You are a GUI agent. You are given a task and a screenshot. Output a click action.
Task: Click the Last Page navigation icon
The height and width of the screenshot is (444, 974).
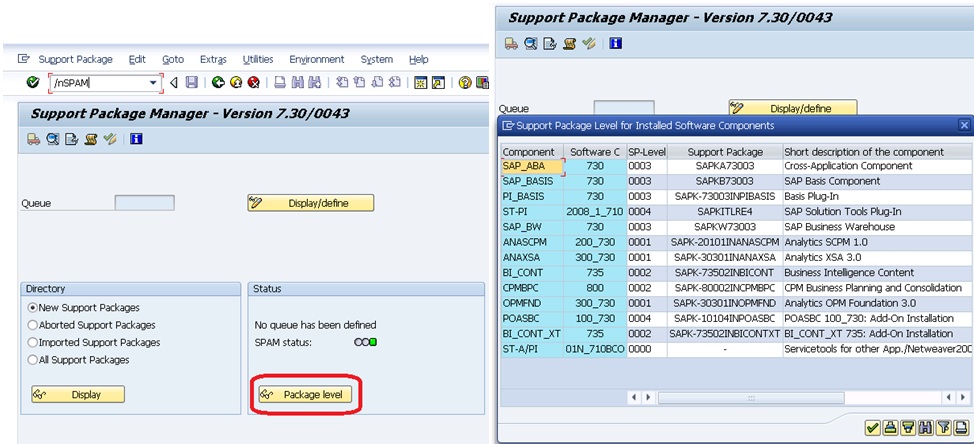click(x=394, y=82)
